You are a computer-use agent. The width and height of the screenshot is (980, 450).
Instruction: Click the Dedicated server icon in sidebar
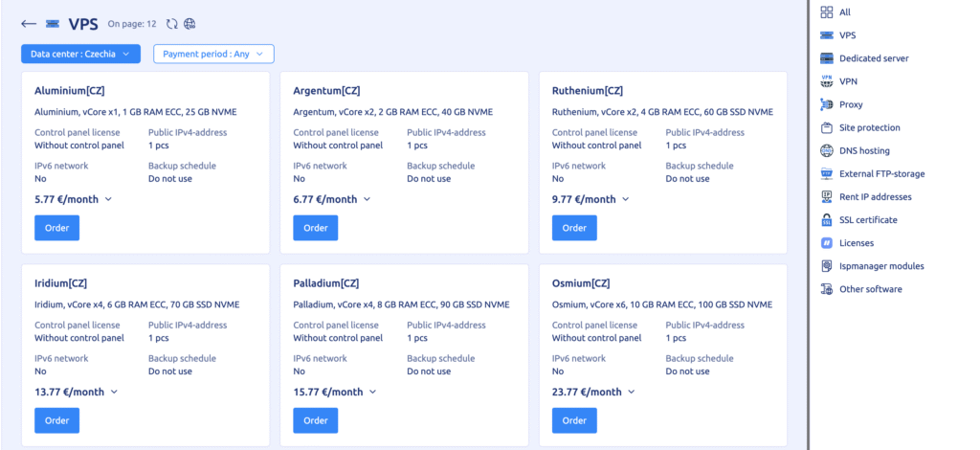pos(827,58)
